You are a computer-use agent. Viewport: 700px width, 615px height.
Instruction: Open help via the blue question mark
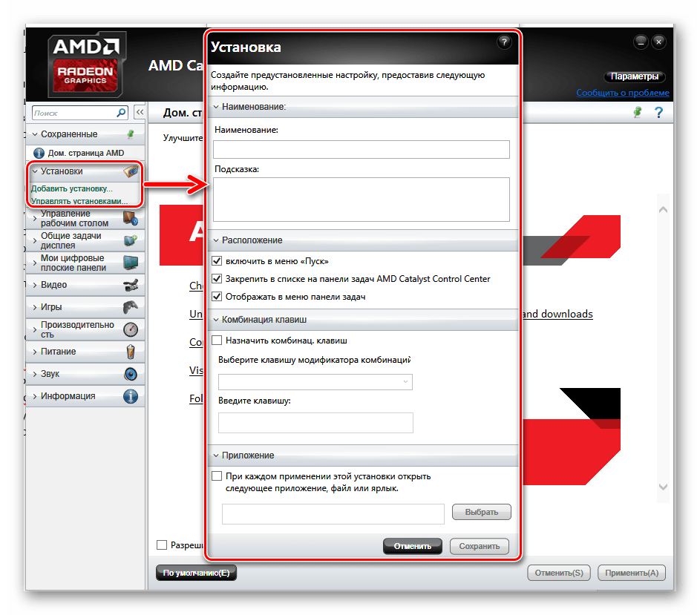[x=658, y=112]
